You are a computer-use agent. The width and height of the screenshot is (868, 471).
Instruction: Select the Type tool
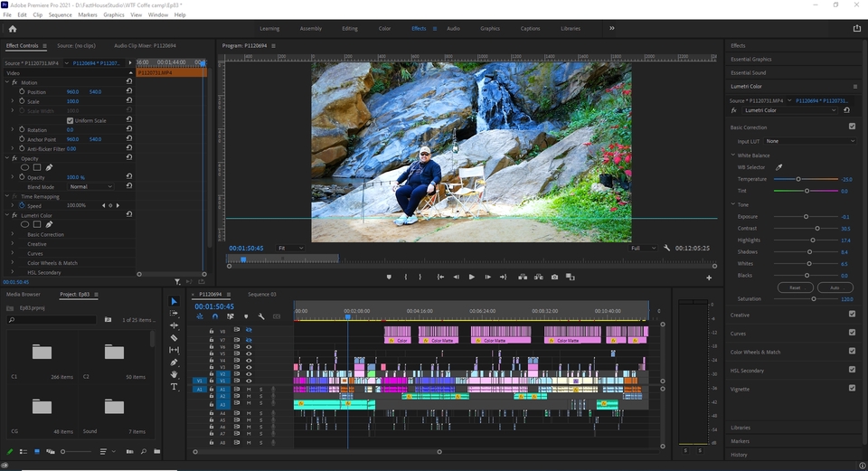(x=174, y=386)
